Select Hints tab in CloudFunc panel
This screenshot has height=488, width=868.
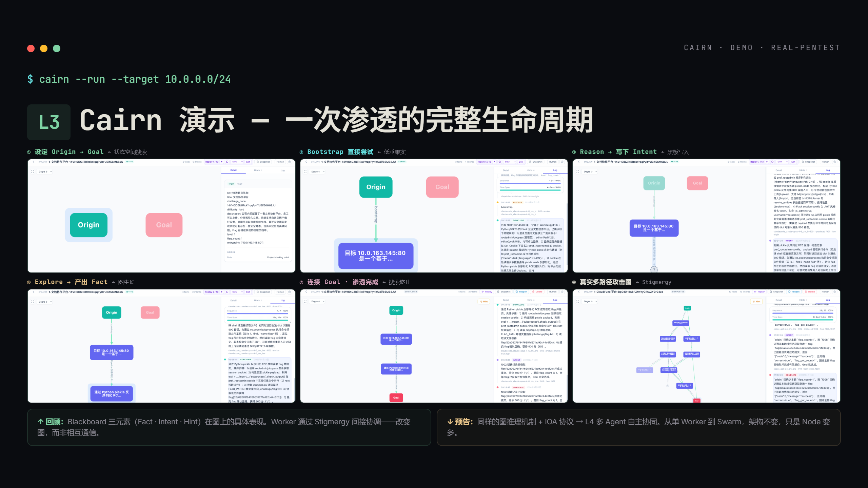[x=803, y=300]
